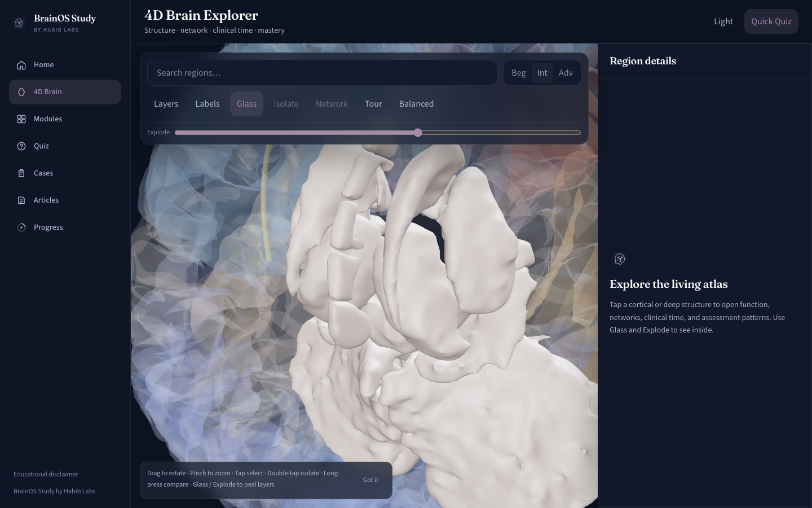The height and width of the screenshot is (508, 812).
Task: Click the 'Explode' slider label
Action: [x=158, y=132]
